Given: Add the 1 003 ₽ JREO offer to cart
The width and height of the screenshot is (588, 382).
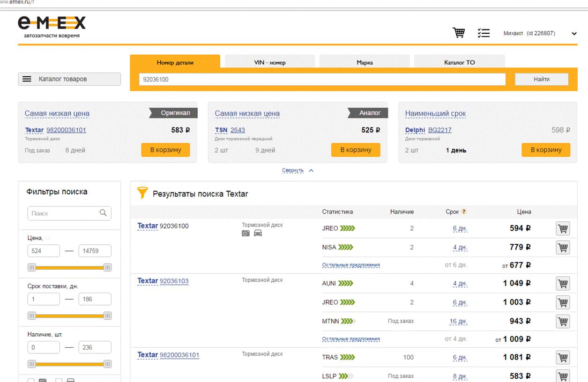Looking at the screenshot, I should [x=563, y=302].
